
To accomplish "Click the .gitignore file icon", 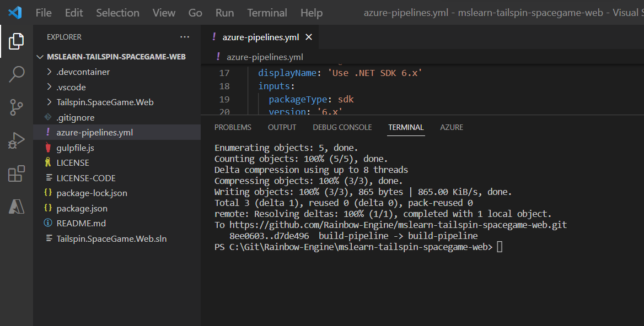I will [48, 117].
